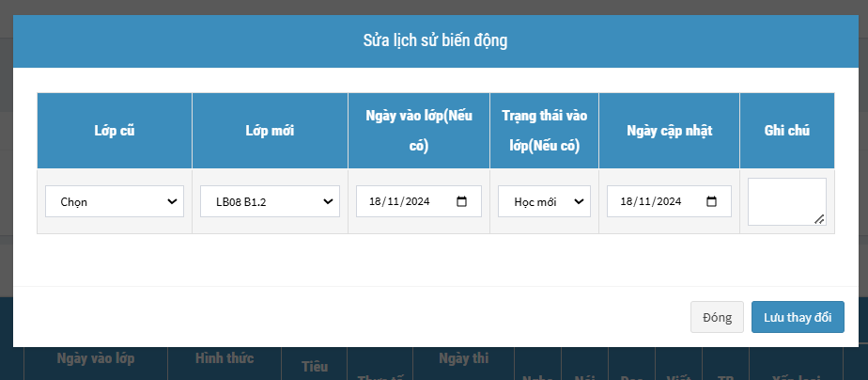Click the Lớp mới column header

point(270,131)
